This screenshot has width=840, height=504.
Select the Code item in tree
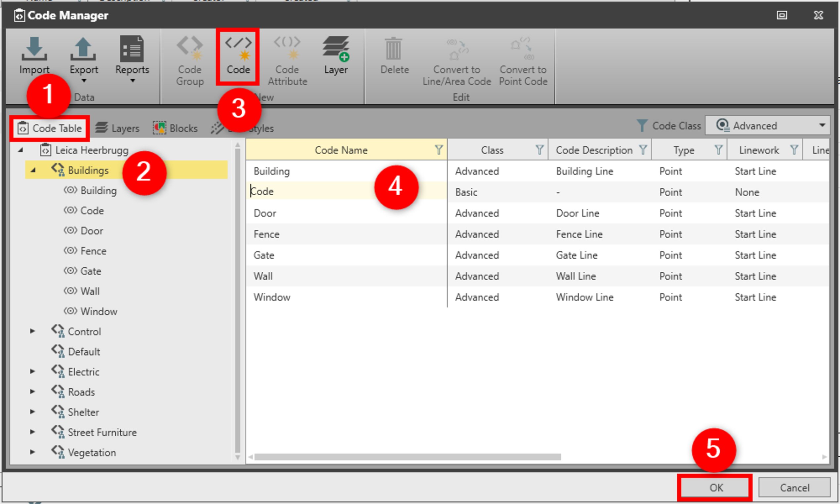tap(84, 211)
